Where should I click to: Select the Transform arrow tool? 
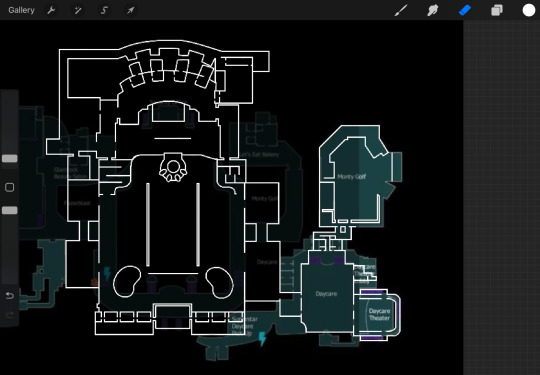click(130, 10)
